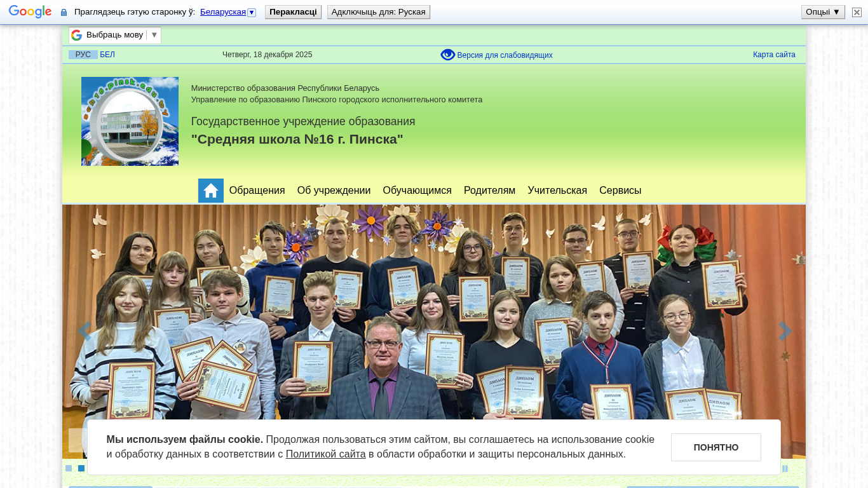Click Управление по образованию Пинского городского text
Image resolution: width=868 pixels, height=488 pixels.
pyautogui.click(x=337, y=100)
